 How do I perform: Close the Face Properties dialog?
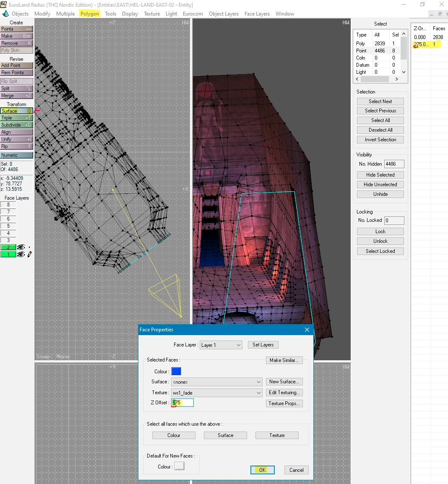(x=307, y=330)
